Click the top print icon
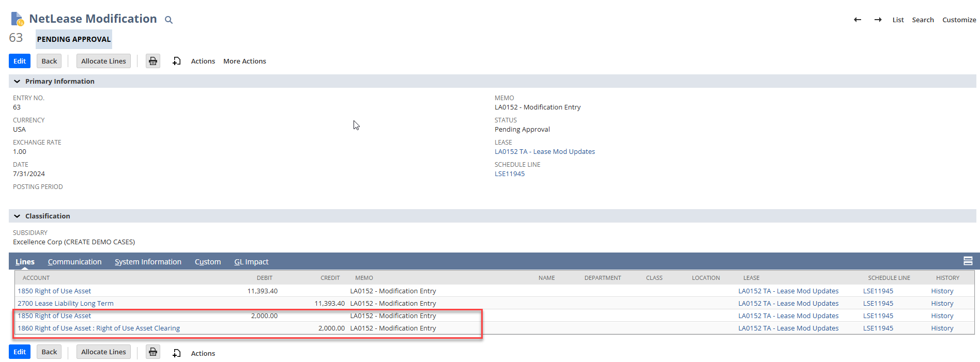The width and height of the screenshot is (980, 362). click(x=153, y=61)
